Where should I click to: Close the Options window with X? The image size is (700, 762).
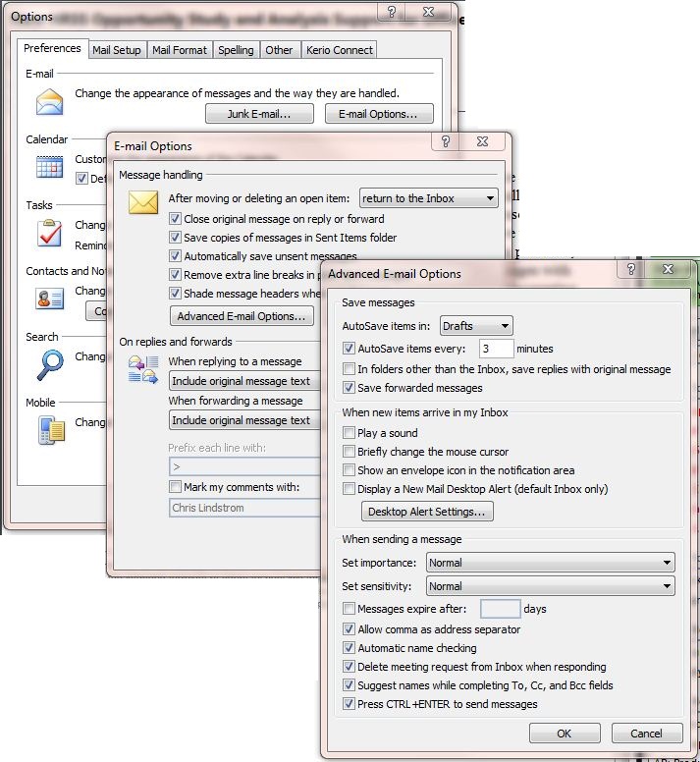(x=428, y=12)
